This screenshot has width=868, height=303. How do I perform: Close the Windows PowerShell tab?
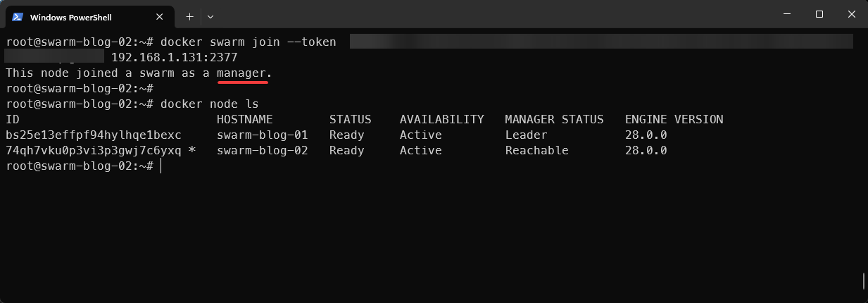pos(161,16)
